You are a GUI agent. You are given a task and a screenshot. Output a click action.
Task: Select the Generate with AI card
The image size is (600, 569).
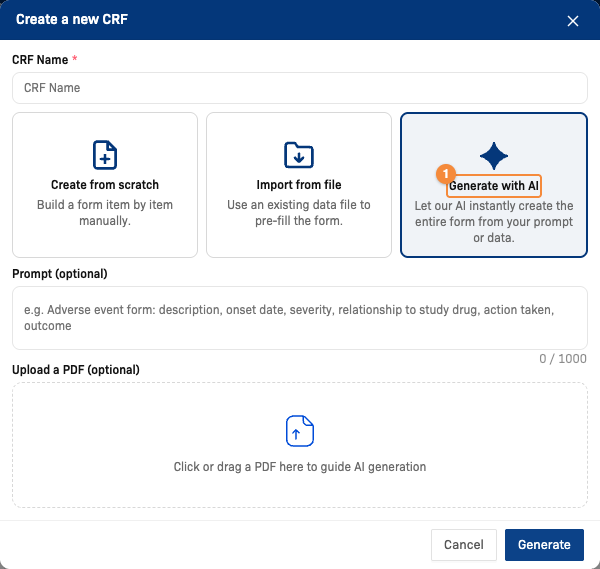(x=494, y=185)
